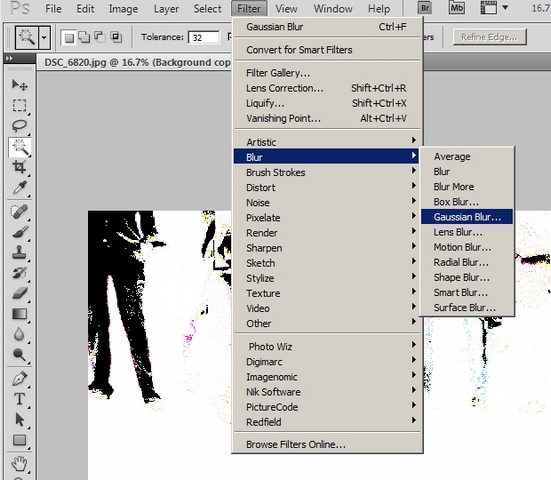
Task: Launch Adobe Bridge from Br icon
Action: click(x=425, y=8)
